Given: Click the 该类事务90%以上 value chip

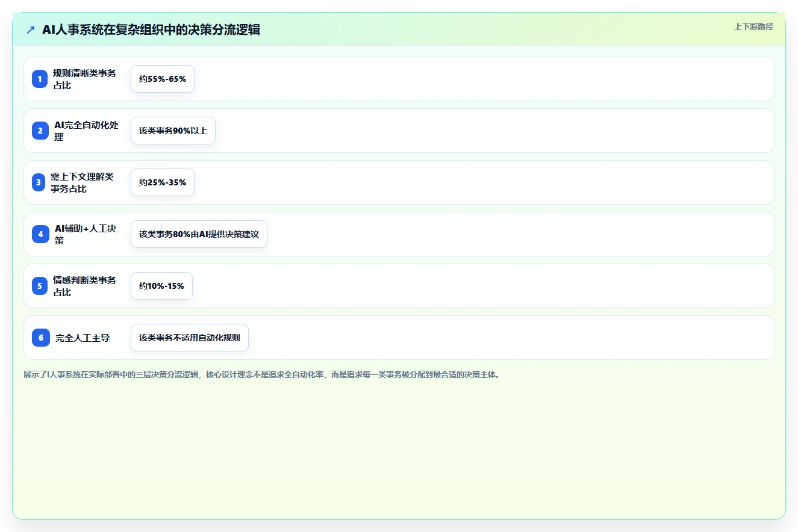Looking at the screenshot, I should coord(173,131).
